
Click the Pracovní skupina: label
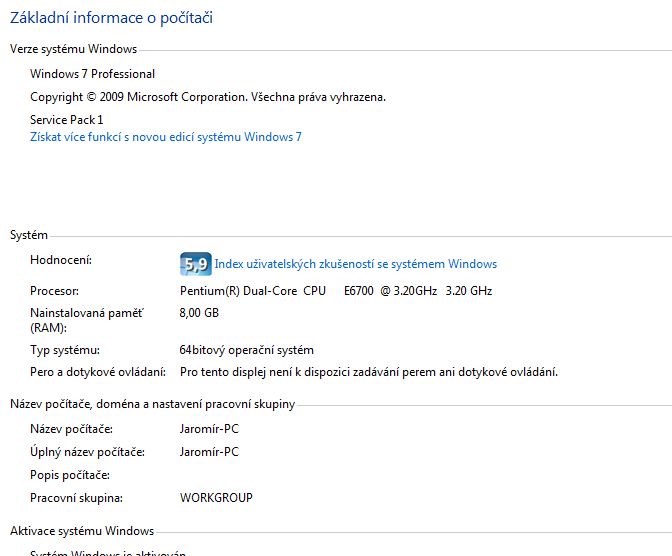(76, 498)
